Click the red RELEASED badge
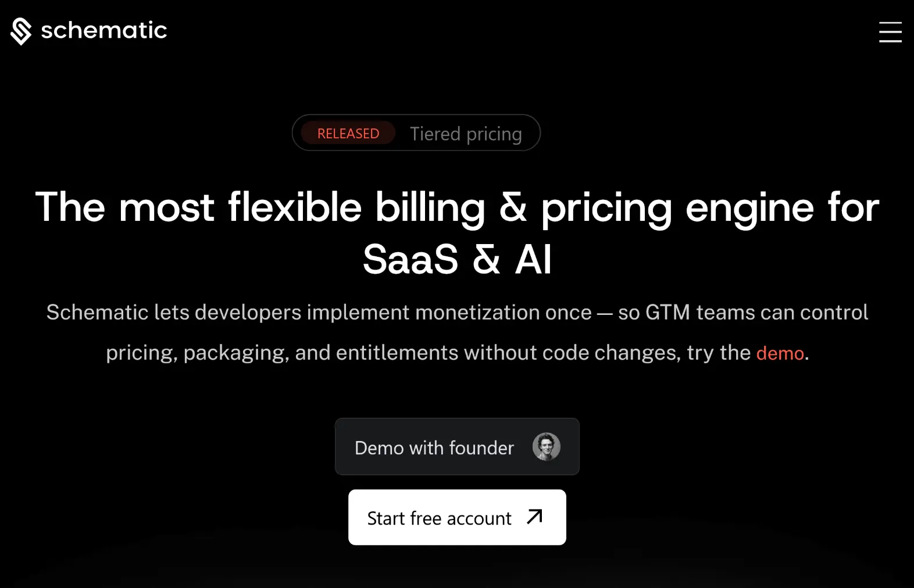The height and width of the screenshot is (588, 914). point(348,134)
